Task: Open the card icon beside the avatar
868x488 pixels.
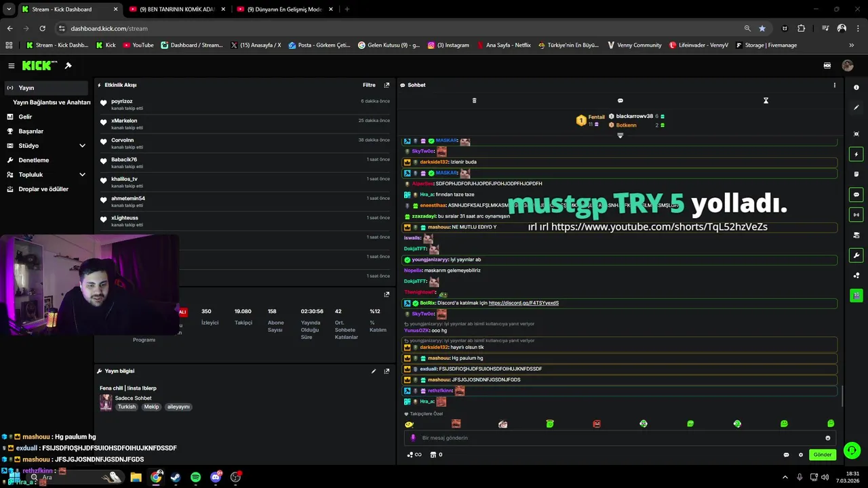Action: click(827, 66)
